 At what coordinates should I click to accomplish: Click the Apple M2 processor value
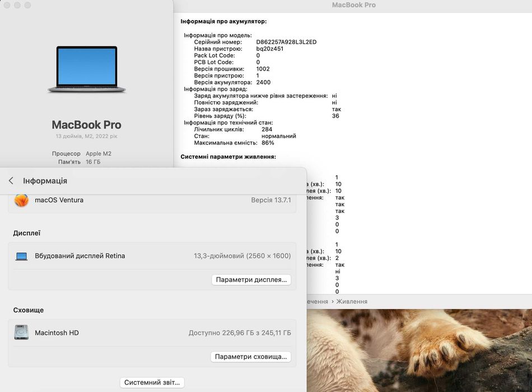point(99,154)
